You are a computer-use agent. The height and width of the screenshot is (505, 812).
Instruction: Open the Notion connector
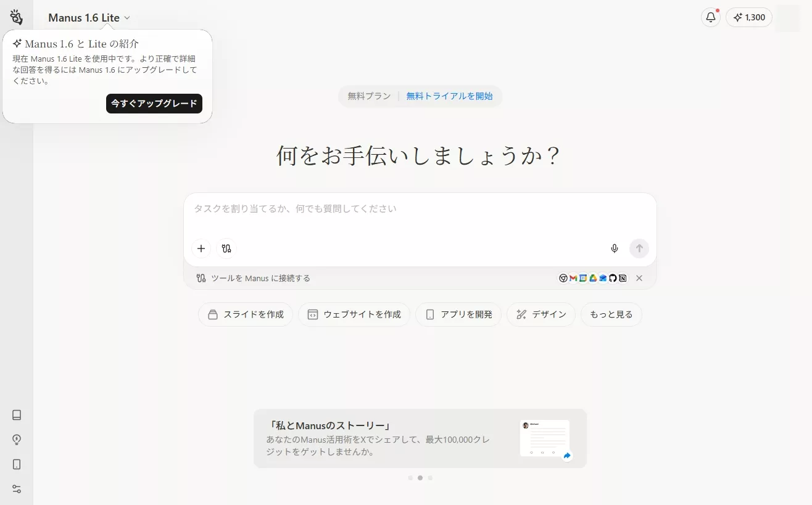623,278
